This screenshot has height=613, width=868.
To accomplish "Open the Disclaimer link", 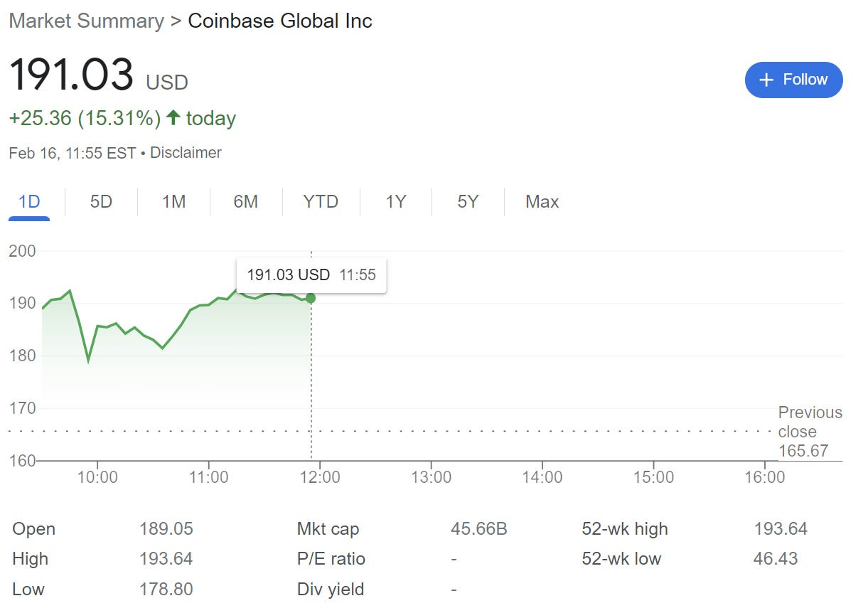I will pyautogui.click(x=186, y=152).
